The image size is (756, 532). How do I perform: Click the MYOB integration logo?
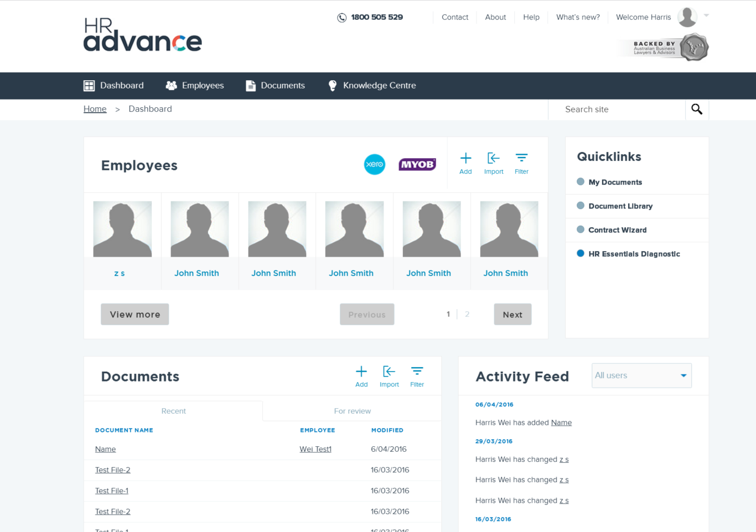point(417,164)
